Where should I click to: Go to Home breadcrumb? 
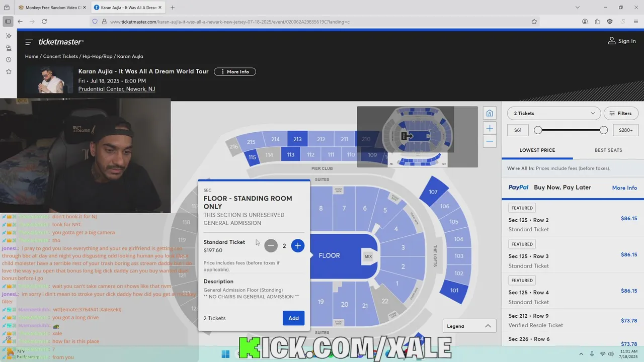(x=32, y=56)
